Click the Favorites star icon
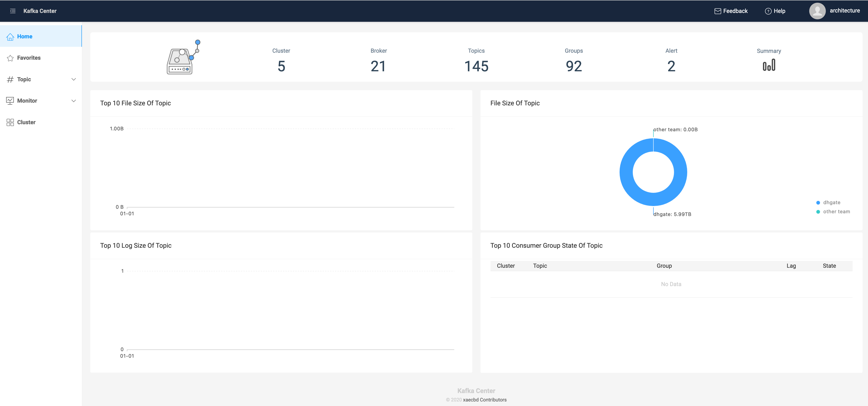 [10, 58]
